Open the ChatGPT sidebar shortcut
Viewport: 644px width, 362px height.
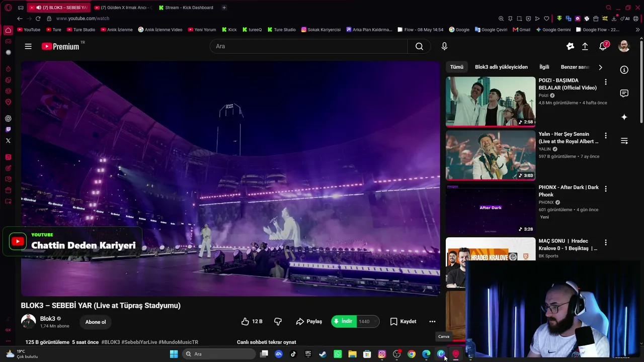[x=8, y=119]
